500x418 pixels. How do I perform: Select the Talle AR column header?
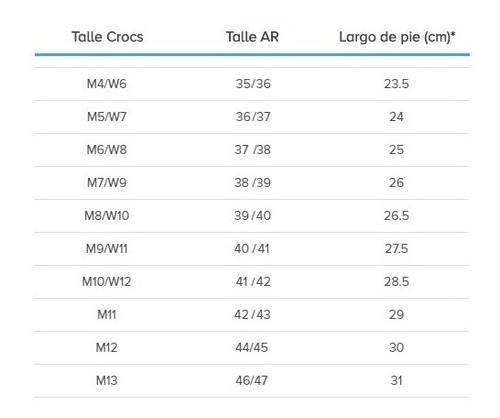(x=252, y=37)
